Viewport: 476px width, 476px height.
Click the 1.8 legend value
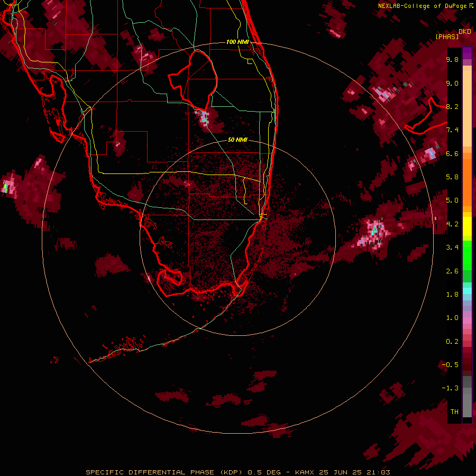point(452,295)
